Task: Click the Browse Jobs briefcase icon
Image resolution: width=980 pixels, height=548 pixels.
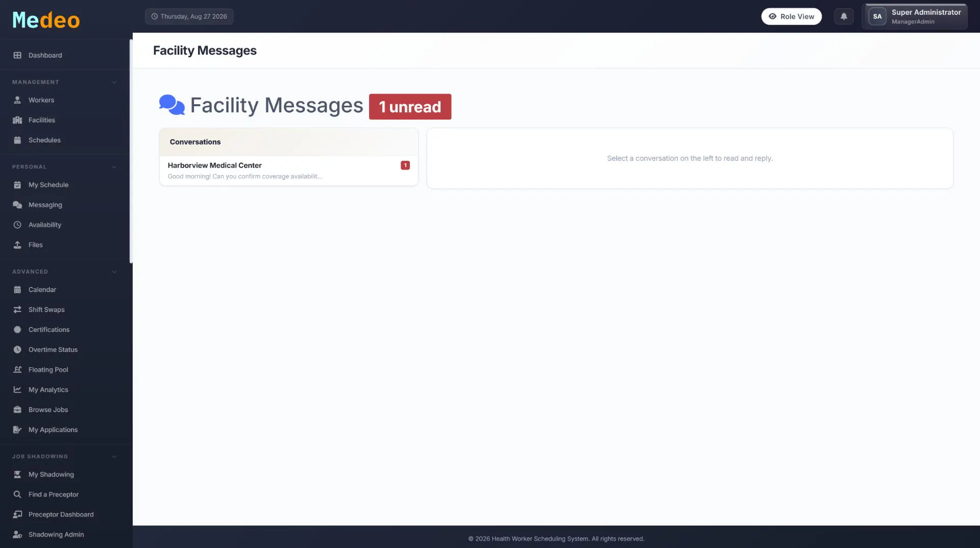Action: [x=17, y=410]
